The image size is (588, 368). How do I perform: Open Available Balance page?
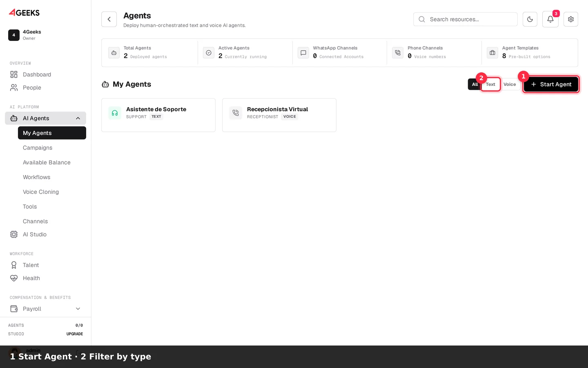[52, 162]
